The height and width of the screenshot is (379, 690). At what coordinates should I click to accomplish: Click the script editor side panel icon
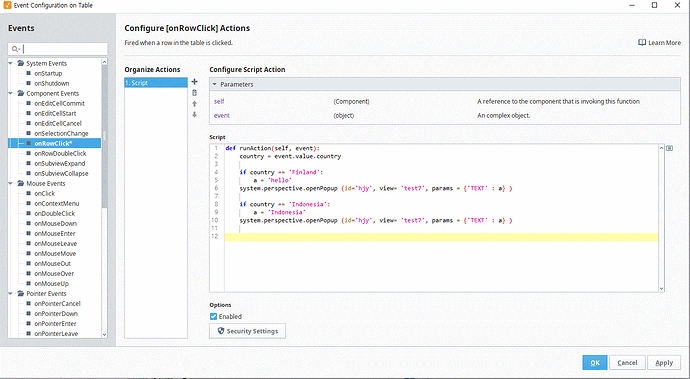[669, 148]
